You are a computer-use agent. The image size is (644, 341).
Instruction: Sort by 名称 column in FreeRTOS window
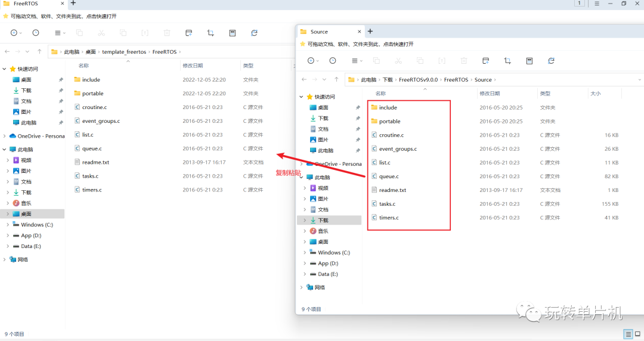(x=84, y=66)
